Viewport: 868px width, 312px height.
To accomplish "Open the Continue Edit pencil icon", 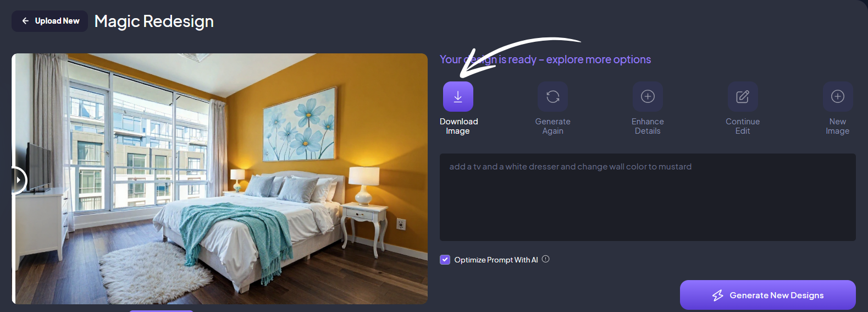I will coord(743,97).
